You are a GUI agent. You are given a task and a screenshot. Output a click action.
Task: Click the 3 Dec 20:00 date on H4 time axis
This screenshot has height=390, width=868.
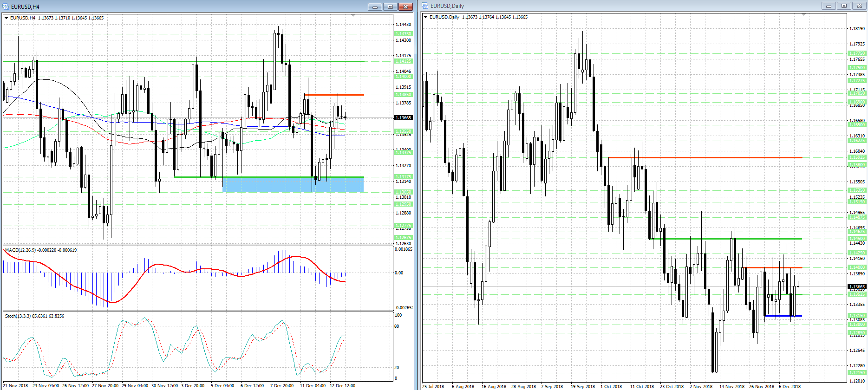tap(193, 386)
